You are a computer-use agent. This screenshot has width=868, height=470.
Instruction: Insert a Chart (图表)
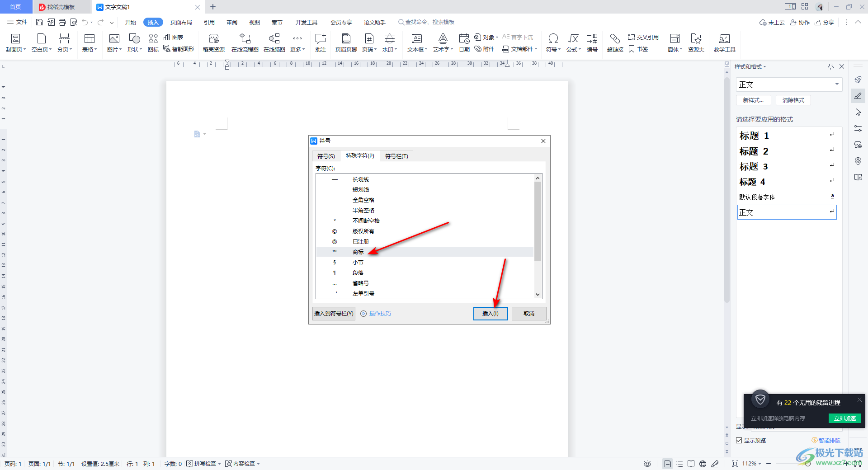174,37
